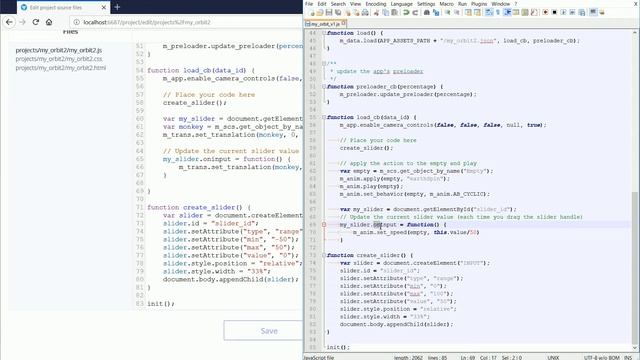Click the Redo arrow in Notepad++ toolbar
The height and width of the screenshot is (360, 640).
coord(415,13)
